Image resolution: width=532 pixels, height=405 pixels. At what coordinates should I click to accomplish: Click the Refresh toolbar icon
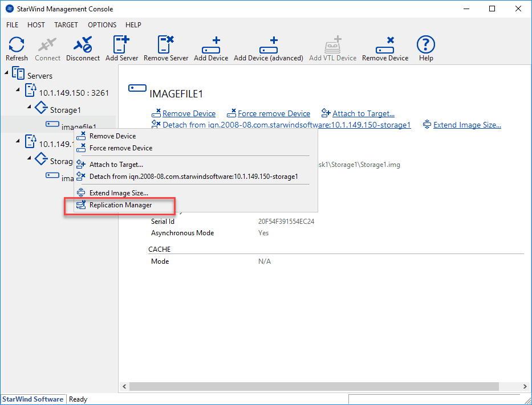(x=17, y=45)
